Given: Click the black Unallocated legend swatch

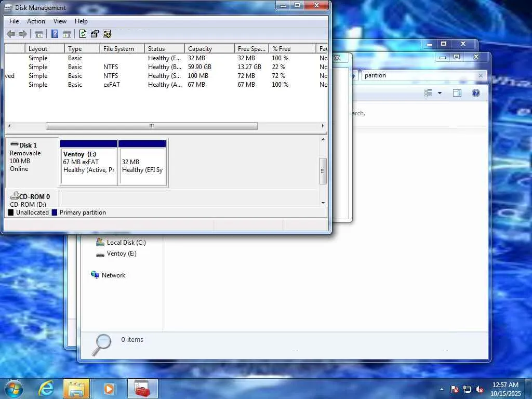Looking at the screenshot, I should [x=11, y=212].
